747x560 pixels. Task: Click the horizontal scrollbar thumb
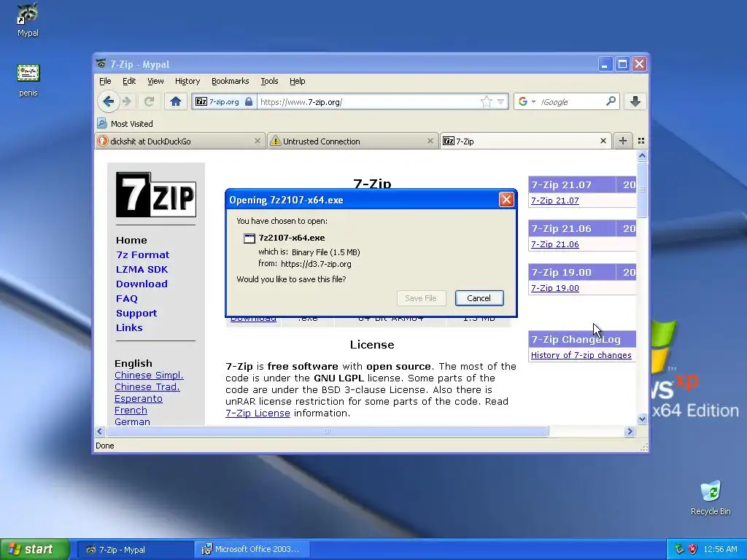click(328, 432)
